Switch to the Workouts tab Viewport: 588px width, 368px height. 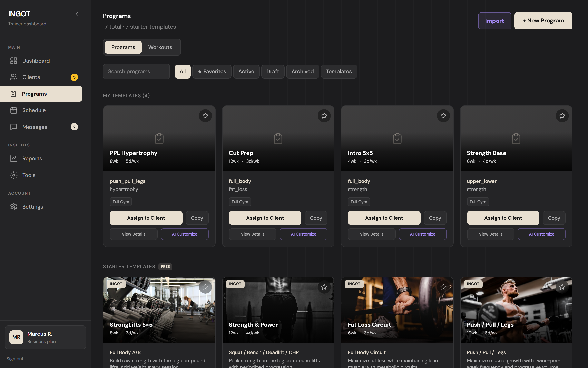(x=160, y=47)
